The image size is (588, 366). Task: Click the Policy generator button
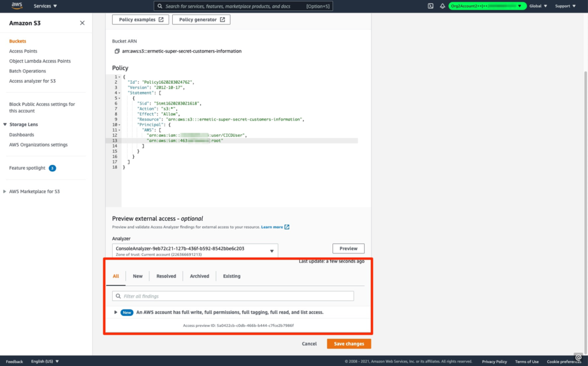202,20
